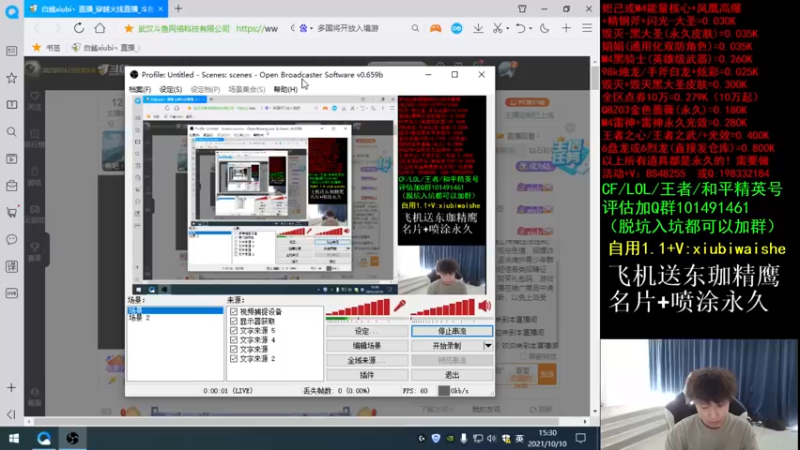Toggle night mode with the moon icon
This screenshot has height=450, width=800.
point(544,29)
